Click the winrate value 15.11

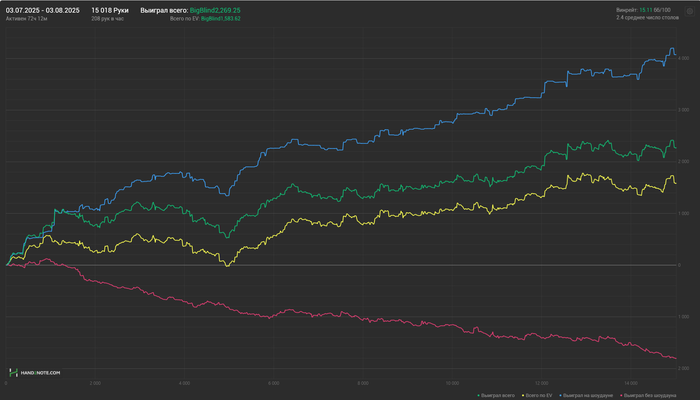coord(646,10)
